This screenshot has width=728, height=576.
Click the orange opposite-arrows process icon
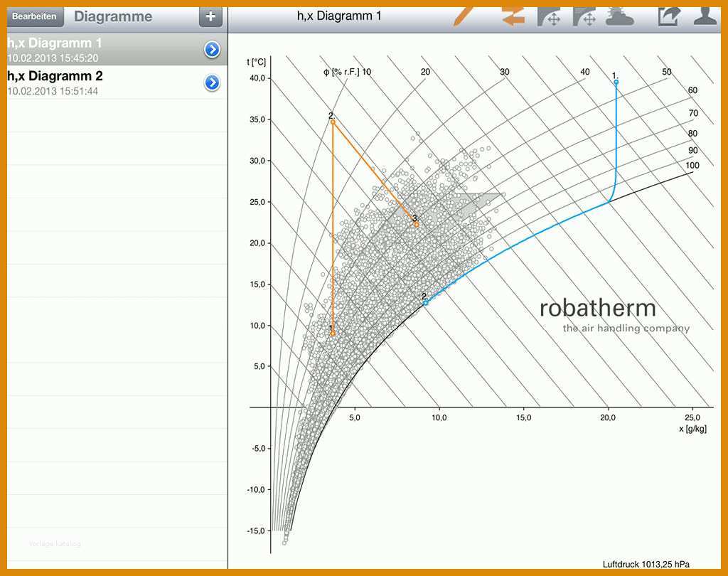tap(513, 17)
